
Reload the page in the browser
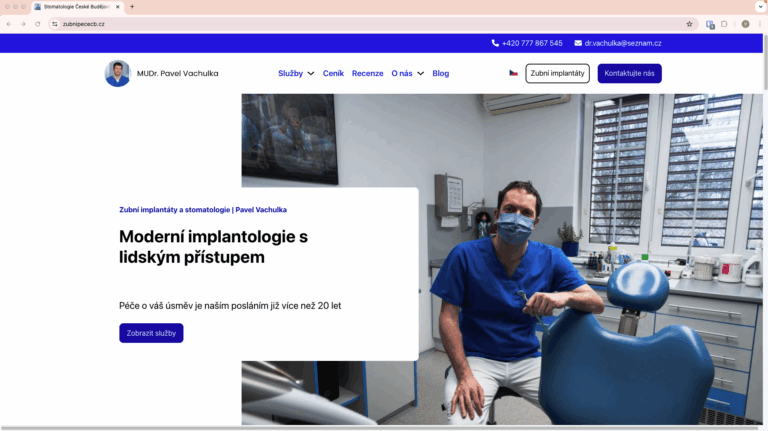pyautogui.click(x=38, y=24)
